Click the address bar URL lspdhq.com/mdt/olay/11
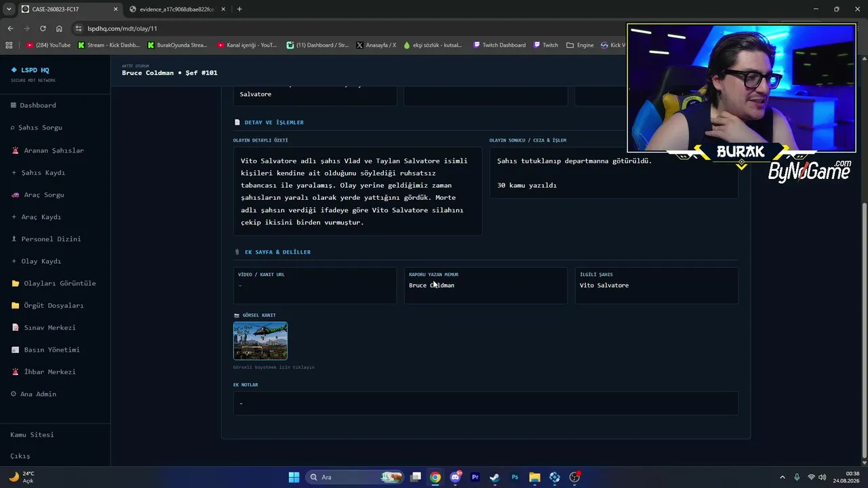The height and width of the screenshot is (488, 868). pyautogui.click(x=122, y=28)
